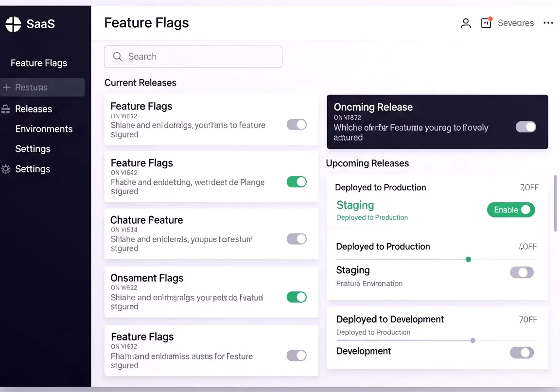Open the notifications calendar icon

click(x=487, y=23)
